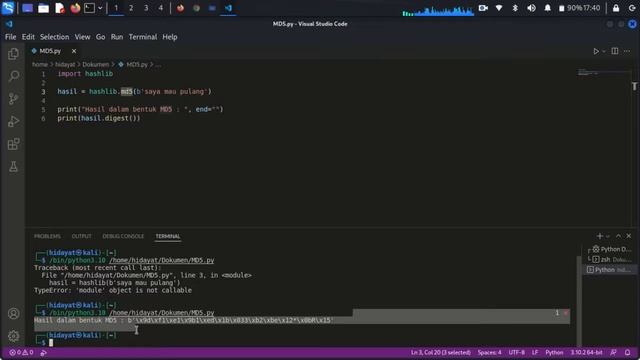The width and height of the screenshot is (640, 360).
Task: Select the zsh terminal entry
Action: pos(610,259)
